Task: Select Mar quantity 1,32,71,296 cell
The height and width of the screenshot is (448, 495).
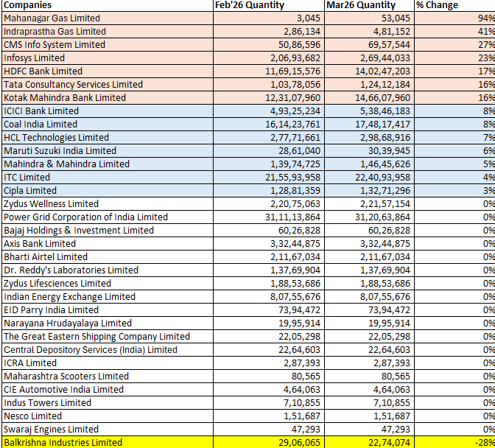Action: 369,191
